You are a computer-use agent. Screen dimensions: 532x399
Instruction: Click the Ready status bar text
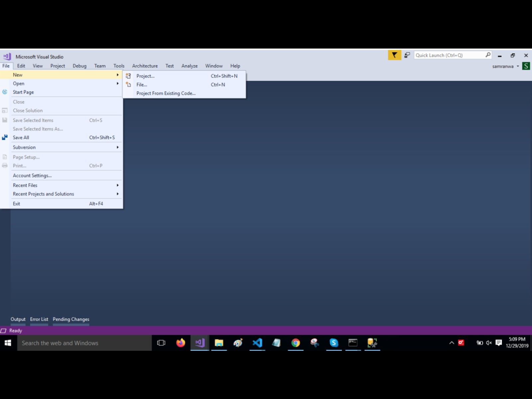click(x=16, y=331)
